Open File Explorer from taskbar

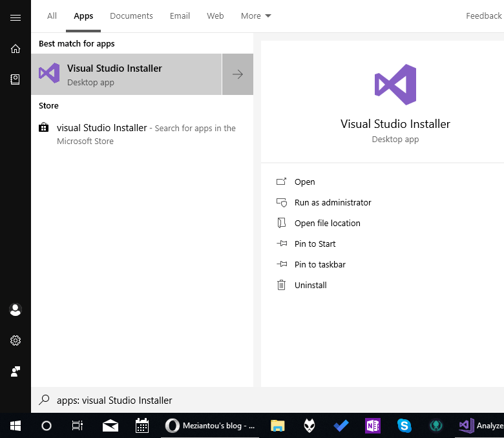click(277, 426)
